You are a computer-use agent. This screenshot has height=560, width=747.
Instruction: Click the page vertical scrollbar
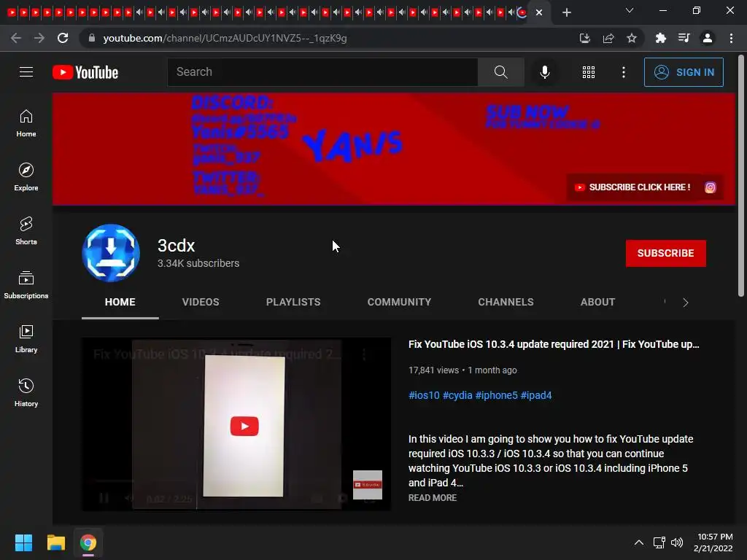coord(741,176)
